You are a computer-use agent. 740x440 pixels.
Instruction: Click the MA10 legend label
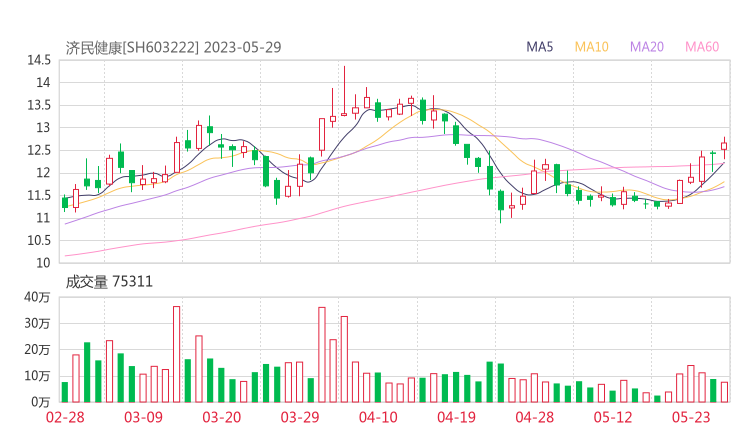tap(591, 47)
